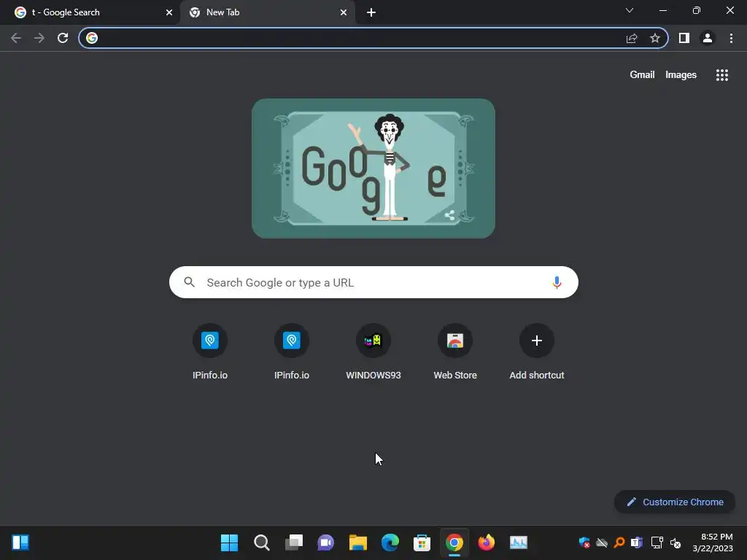
Task: Minimize the Chrome window
Action: 662,10
